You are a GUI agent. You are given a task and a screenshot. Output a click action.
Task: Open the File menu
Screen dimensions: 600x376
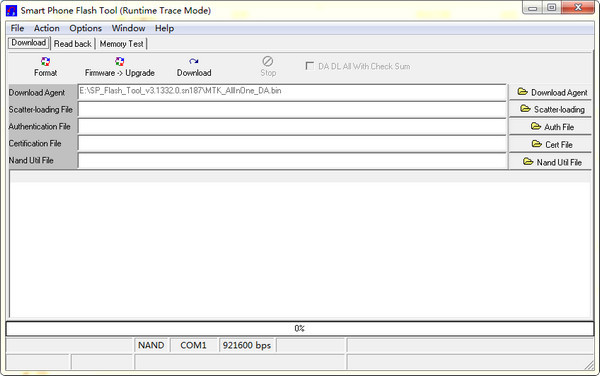(17, 28)
